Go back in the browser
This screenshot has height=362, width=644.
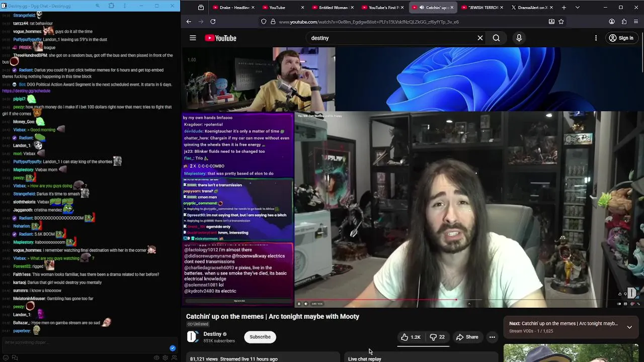(x=189, y=22)
